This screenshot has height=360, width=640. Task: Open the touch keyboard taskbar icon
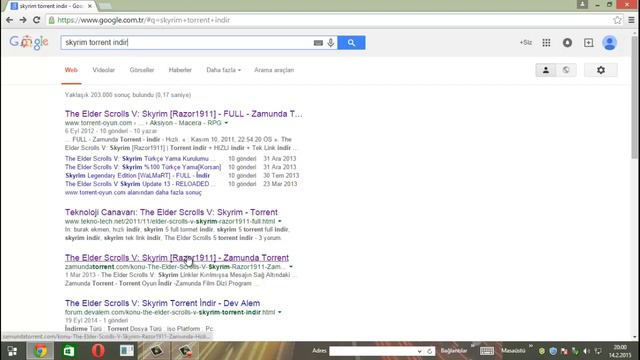[487, 351]
